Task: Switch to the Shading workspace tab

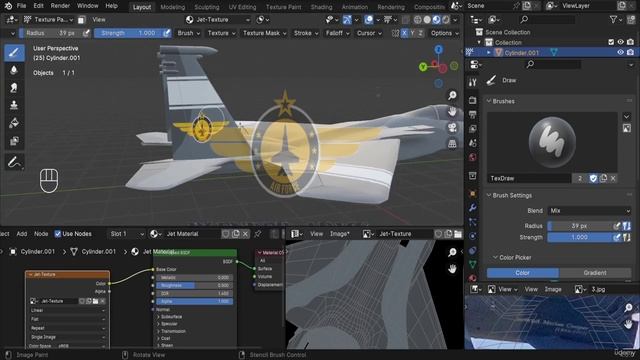Action: click(x=321, y=7)
